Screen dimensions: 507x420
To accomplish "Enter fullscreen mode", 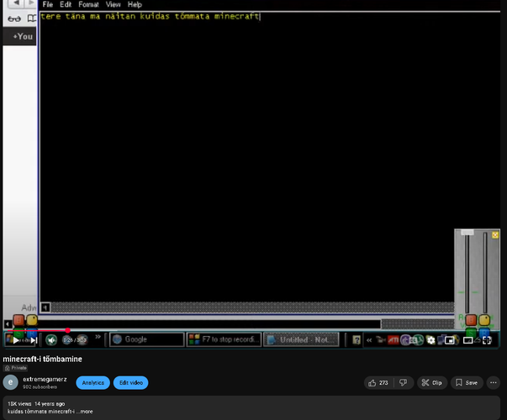I will click(487, 340).
